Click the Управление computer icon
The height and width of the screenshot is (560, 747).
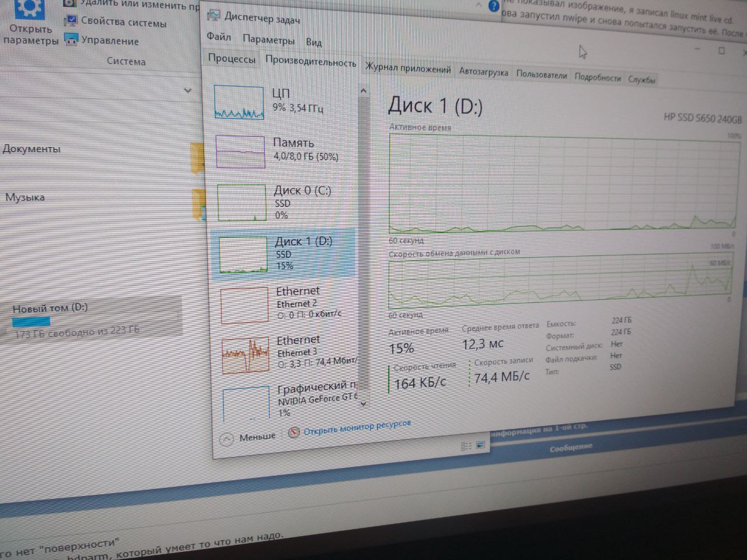coord(71,40)
